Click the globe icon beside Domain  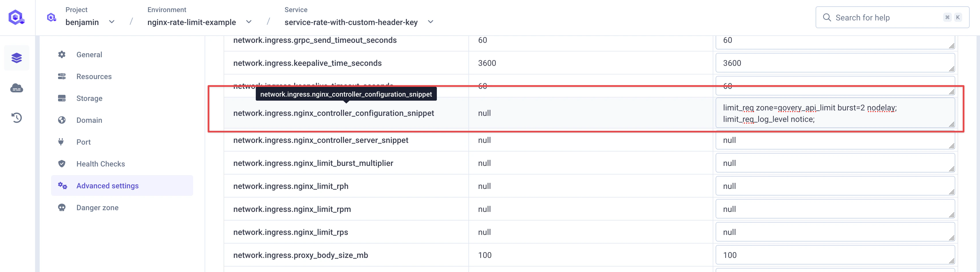point(62,120)
